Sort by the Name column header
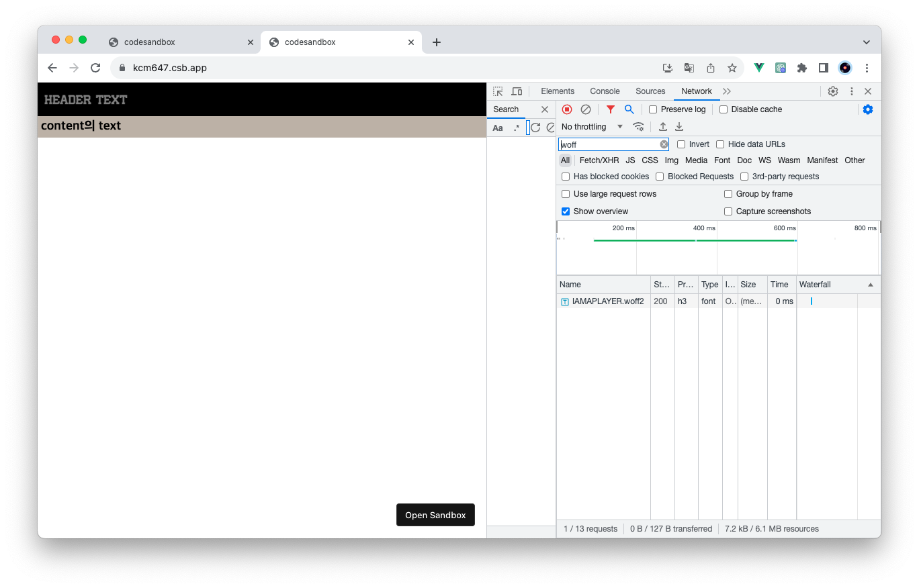919x588 pixels. [603, 285]
